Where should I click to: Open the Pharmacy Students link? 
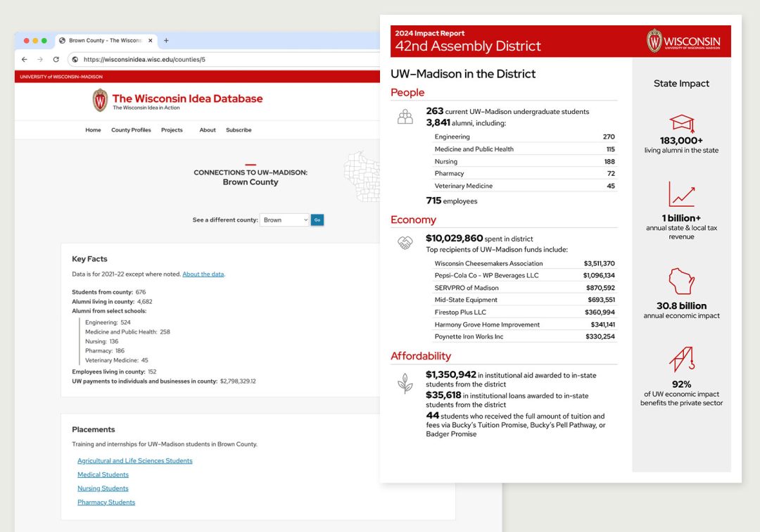(106, 502)
